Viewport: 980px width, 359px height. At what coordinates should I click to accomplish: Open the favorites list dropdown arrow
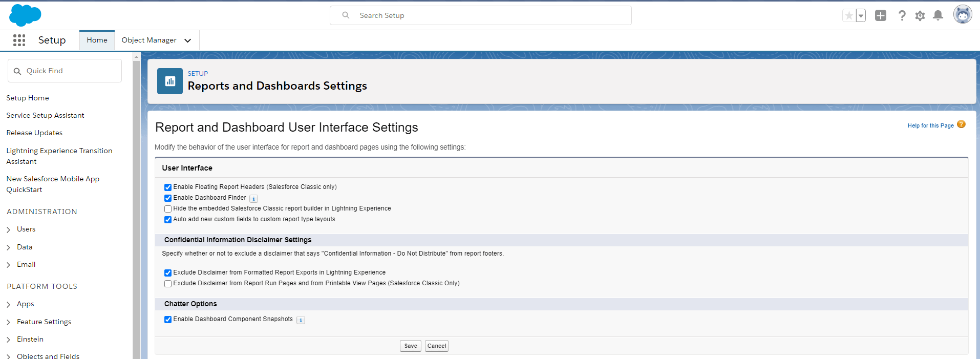[x=861, y=15]
